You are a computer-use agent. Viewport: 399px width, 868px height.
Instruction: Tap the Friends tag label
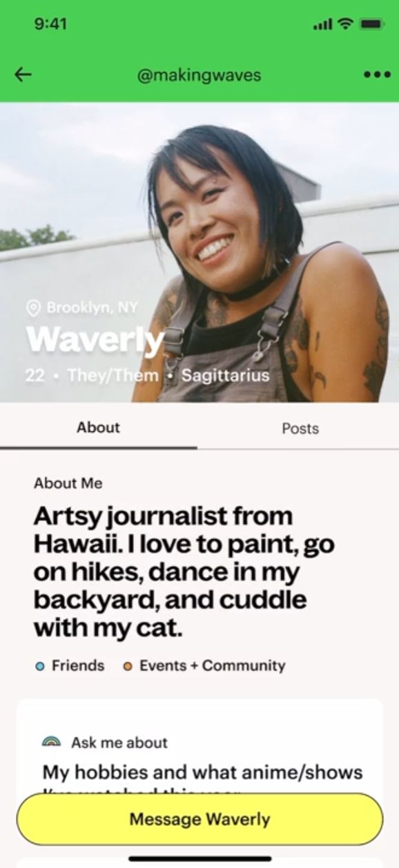[x=78, y=666]
